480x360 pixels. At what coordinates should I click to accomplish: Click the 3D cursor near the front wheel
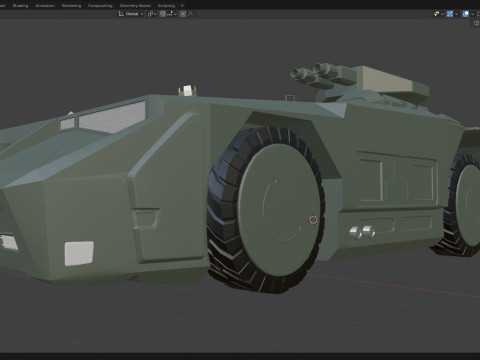click(x=313, y=220)
